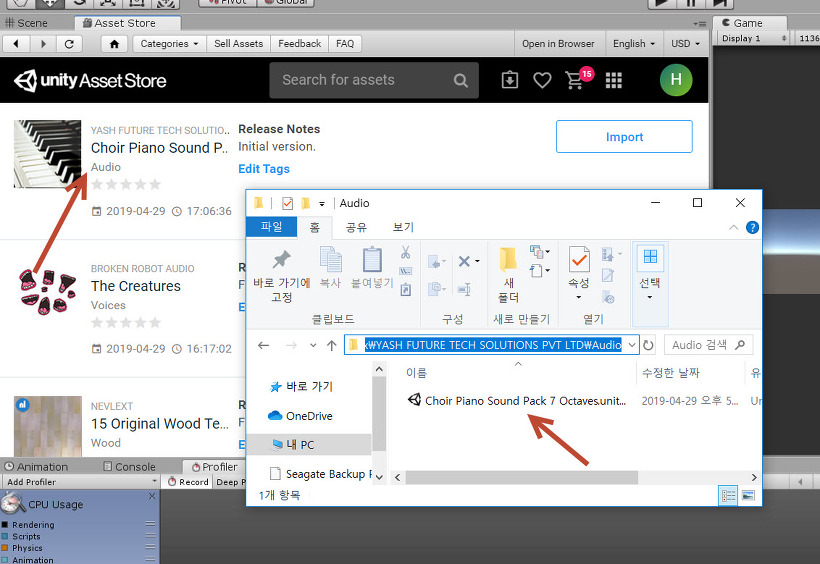Click the search magnifier icon
This screenshot has height=564, width=820.
(x=460, y=81)
